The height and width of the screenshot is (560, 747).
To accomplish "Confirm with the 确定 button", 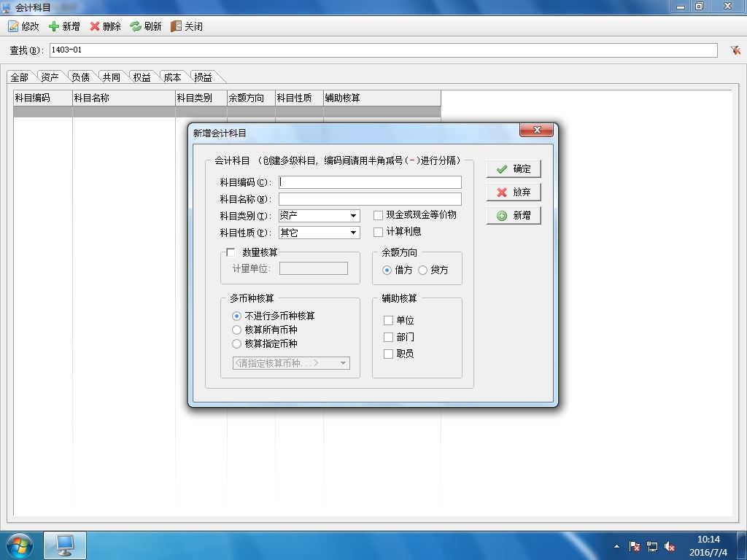I will [514, 169].
